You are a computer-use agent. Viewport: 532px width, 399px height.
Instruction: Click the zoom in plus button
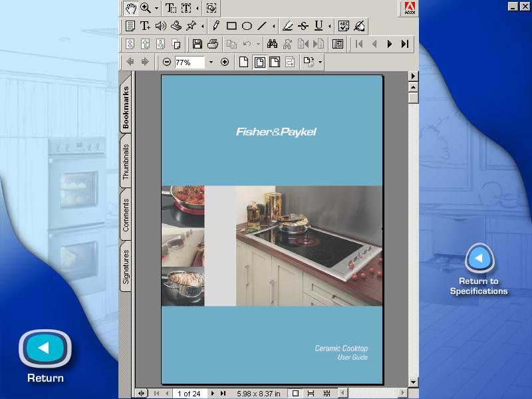pos(225,62)
